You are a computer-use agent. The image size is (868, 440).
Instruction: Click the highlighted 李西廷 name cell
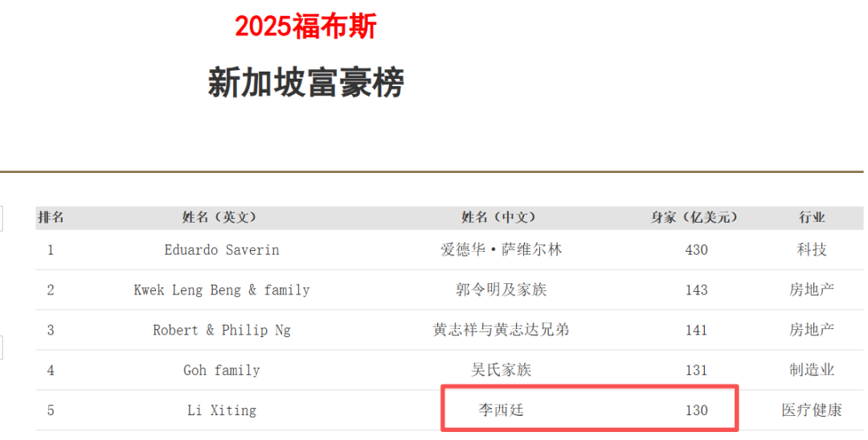(x=501, y=410)
